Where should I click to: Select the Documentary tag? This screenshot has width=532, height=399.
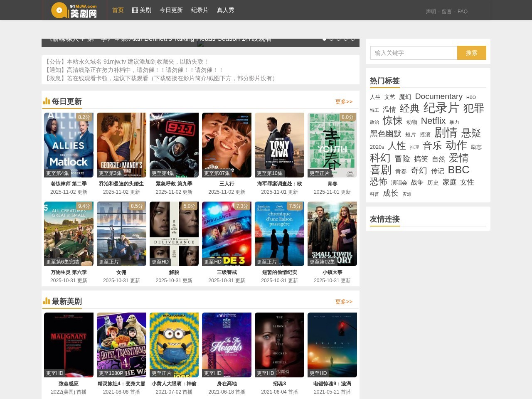pos(438,96)
